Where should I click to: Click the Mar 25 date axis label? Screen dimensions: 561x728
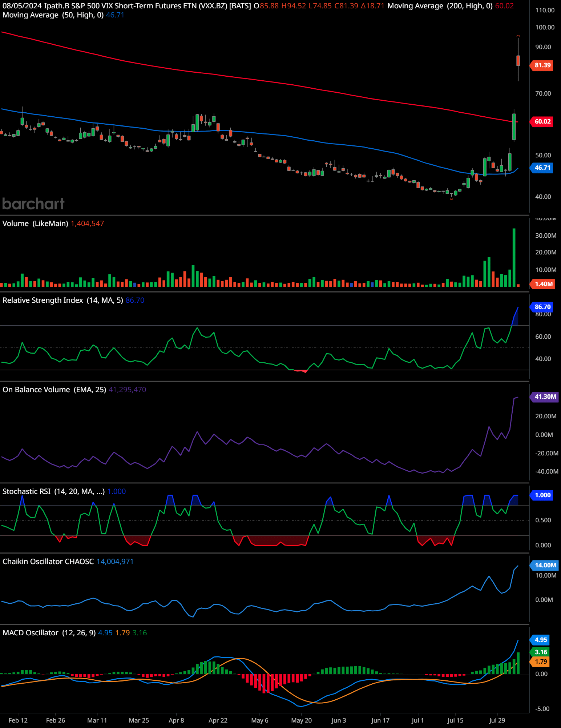pos(139,720)
